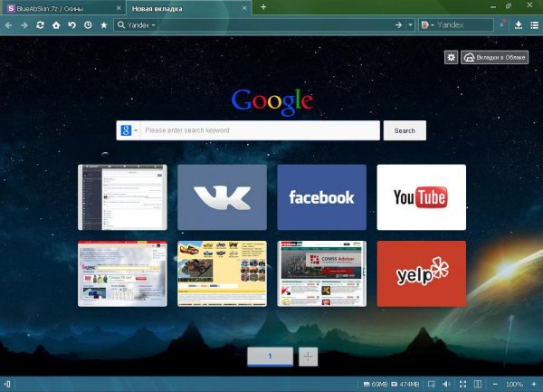Click the Google logo
543x392 pixels.
click(x=272, y=101)
